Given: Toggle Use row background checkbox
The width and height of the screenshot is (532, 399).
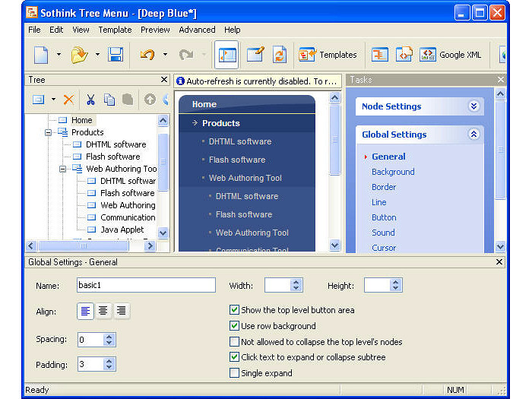Looking at the screenshot, I should 234,326.
